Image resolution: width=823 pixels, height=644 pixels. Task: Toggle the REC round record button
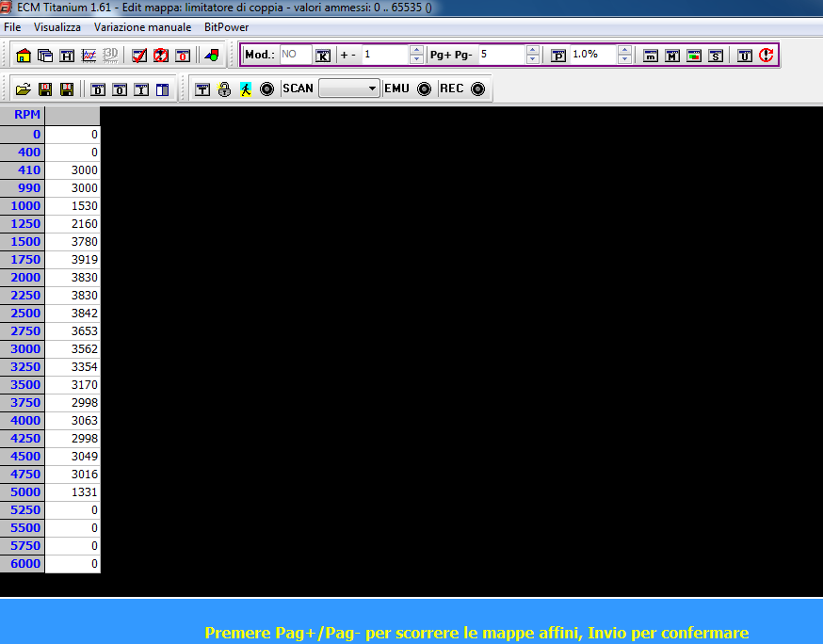click(477, 89)
